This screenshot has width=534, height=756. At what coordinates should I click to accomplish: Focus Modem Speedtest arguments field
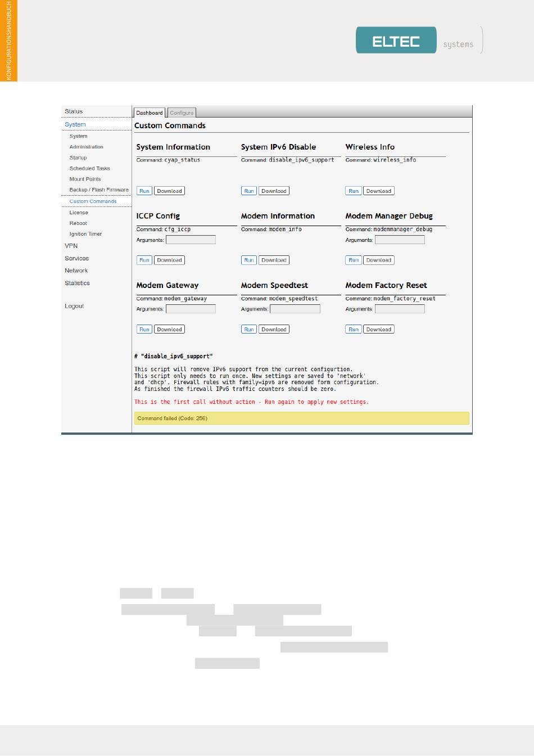pyautogui.click(x=295, y=309)
